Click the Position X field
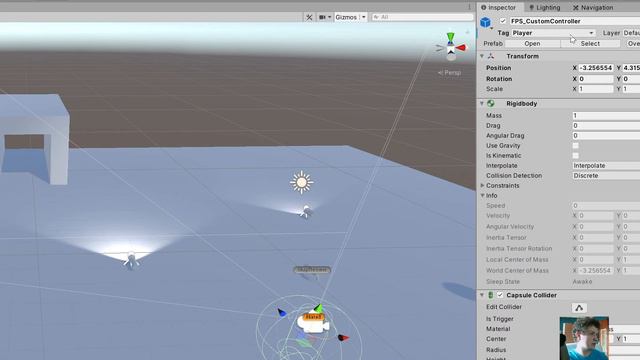 click(596, 68)
